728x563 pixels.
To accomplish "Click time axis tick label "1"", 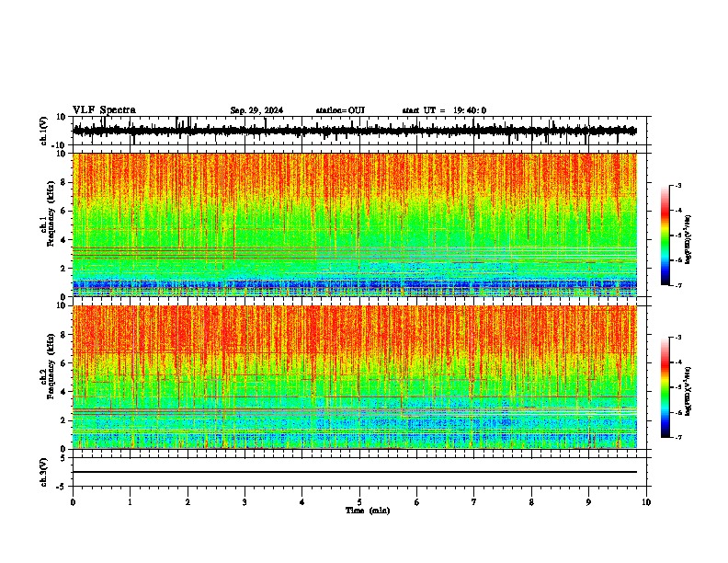I will [x=130, y=502].
